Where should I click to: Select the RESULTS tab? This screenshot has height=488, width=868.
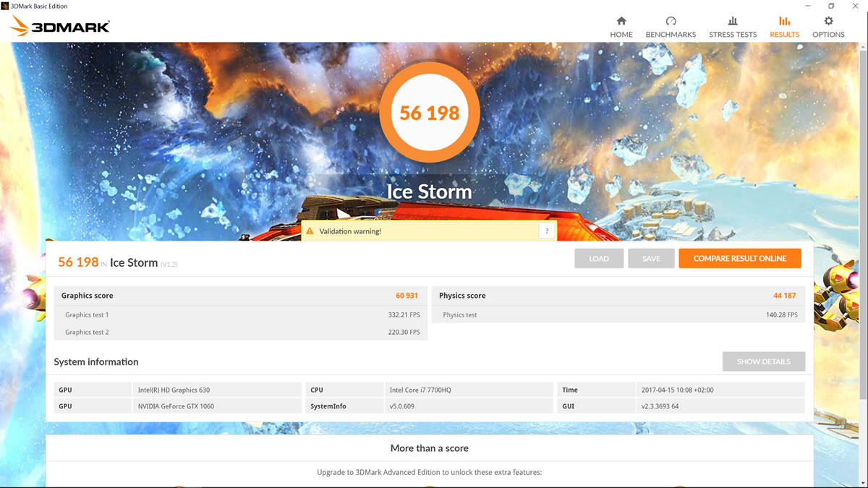[x=784, y=27]
